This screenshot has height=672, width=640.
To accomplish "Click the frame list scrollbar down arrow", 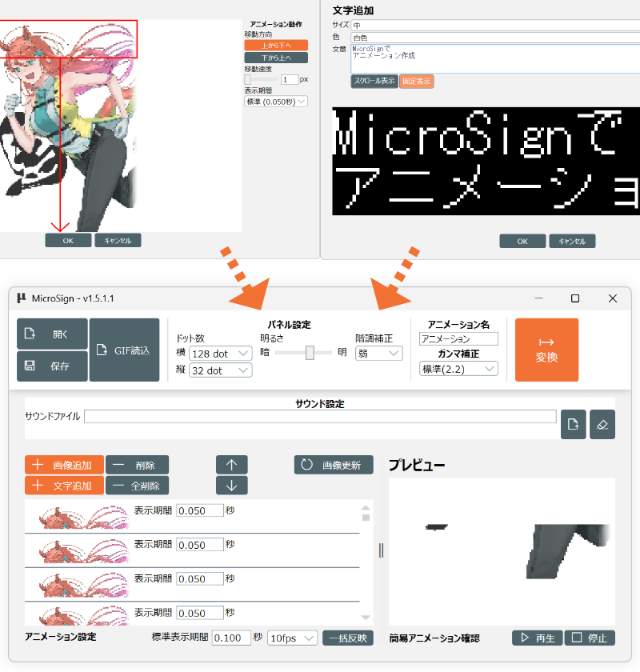I will click(x=366, y=618).
